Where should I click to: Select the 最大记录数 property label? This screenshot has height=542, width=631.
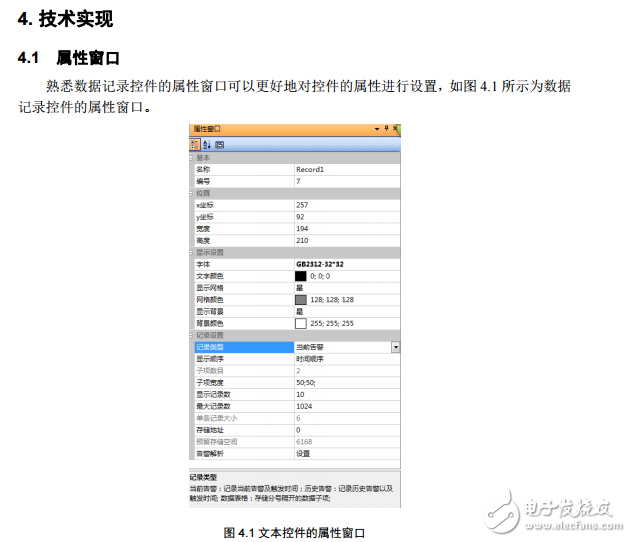click(213, 406)
